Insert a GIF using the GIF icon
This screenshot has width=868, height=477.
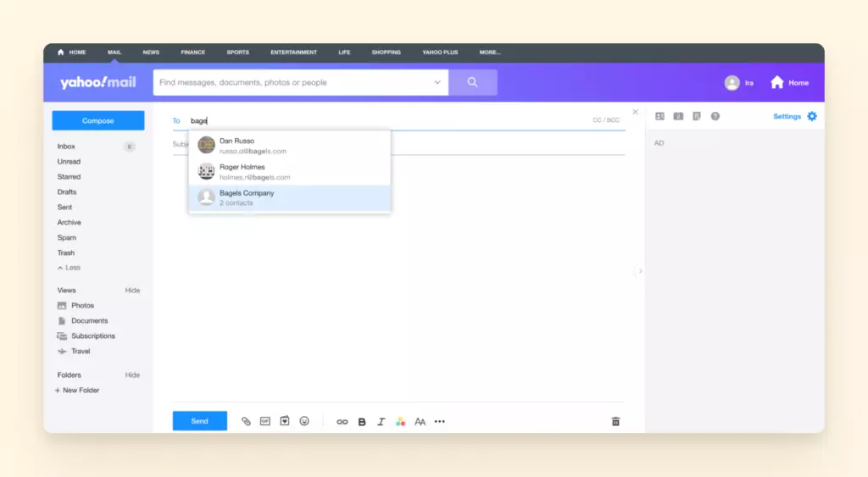(265, 422)
